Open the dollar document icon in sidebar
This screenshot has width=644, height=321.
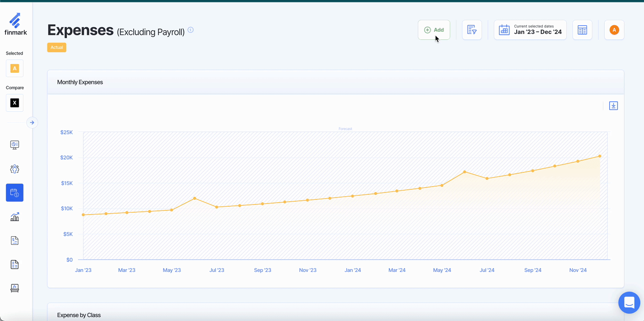[15, 240]
